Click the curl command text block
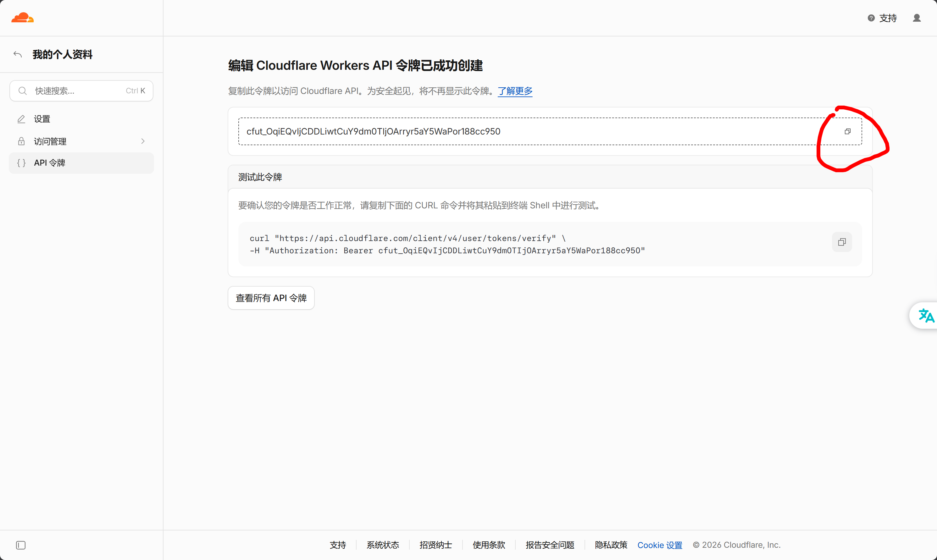The width and height of the screenshot is (937, 560). coord(447,244)
